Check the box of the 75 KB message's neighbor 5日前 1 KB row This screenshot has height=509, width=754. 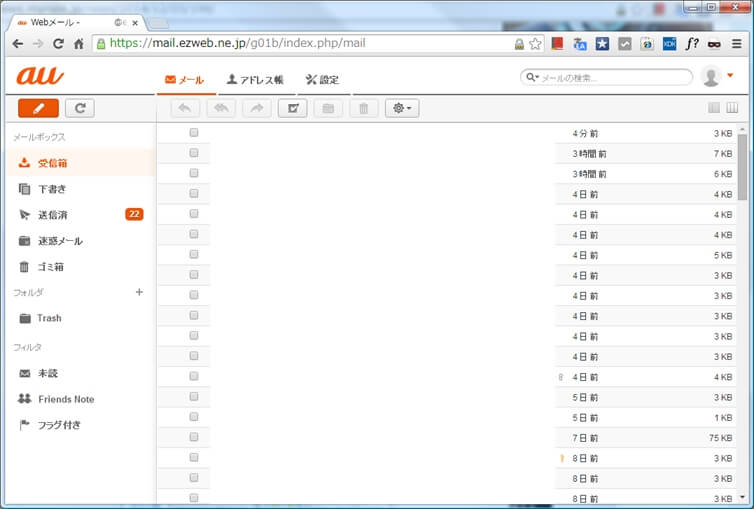click(x=194, y=417)
